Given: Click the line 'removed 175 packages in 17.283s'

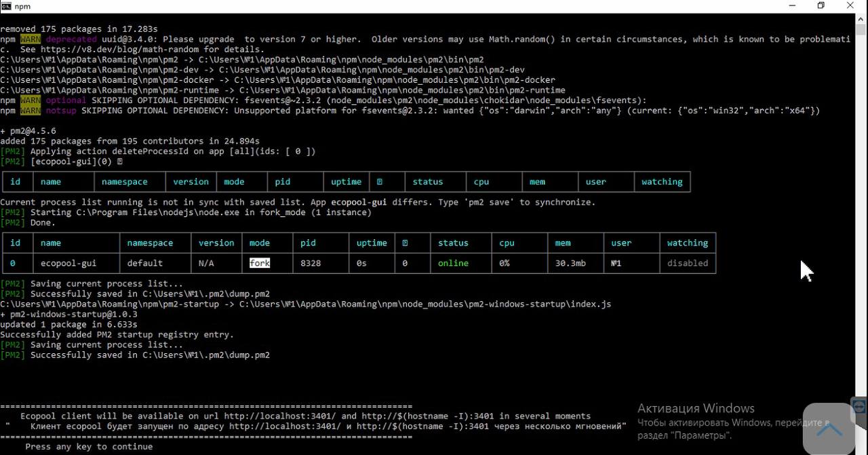Looking at the screenshot, I should coord(79,29).
